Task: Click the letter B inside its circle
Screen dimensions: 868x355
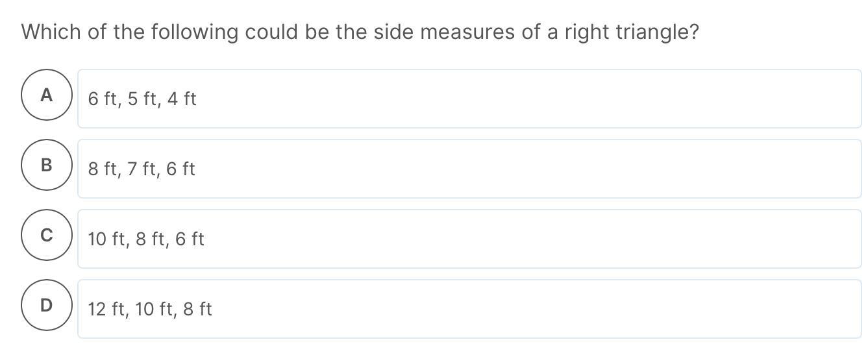Action: click(x=46, y=165)
